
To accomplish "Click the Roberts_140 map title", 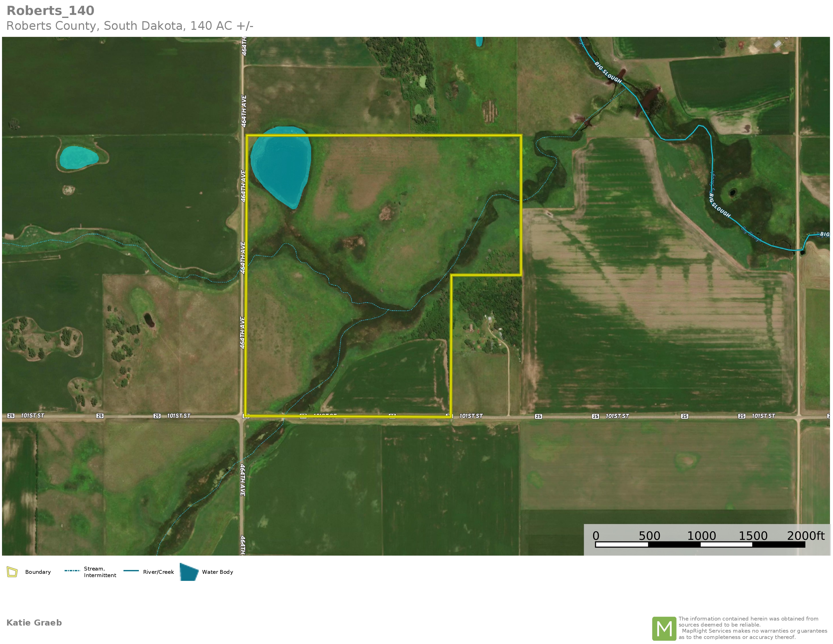I will click(x=50, y=11).
